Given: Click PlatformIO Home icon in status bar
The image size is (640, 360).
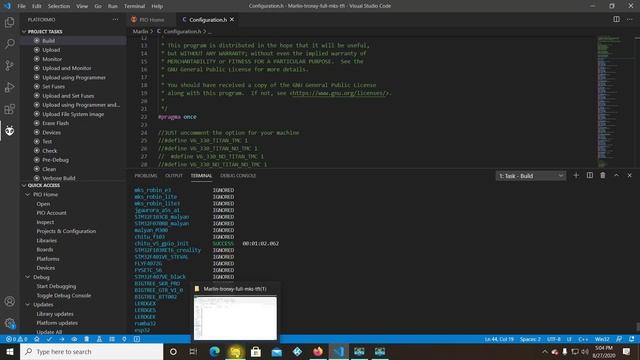Looking at the screenshot, I should click(37, 339).
